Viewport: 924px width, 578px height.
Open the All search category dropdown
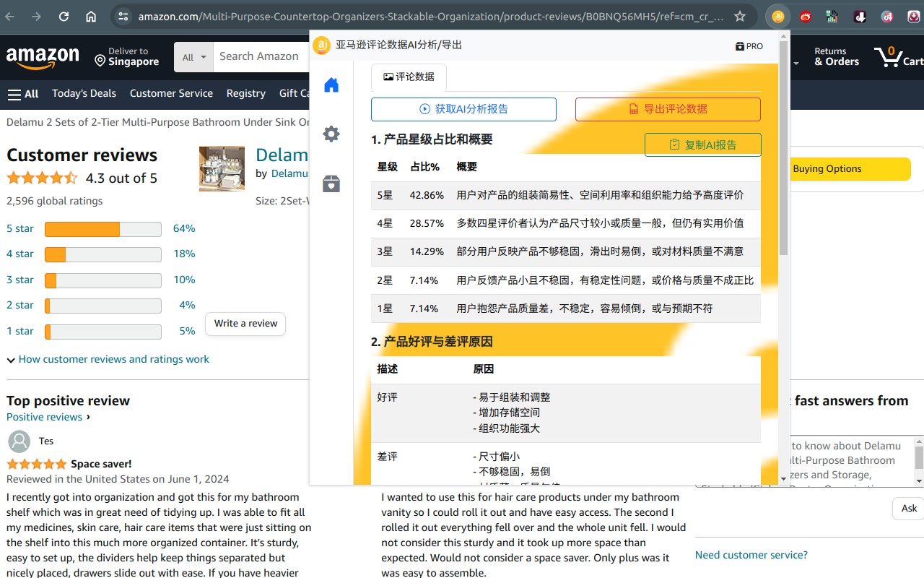[193, 57]
